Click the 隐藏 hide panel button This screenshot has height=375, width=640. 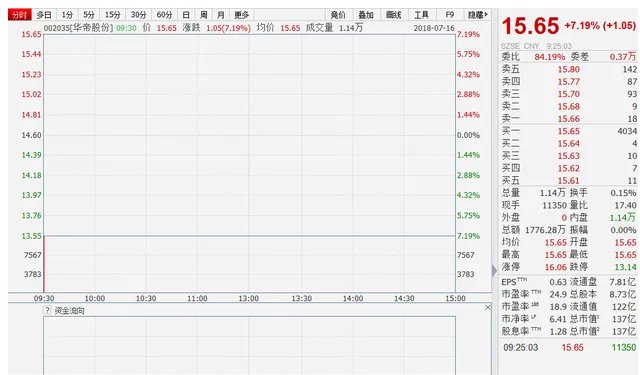pyautogui.click(x=478, y=15)
